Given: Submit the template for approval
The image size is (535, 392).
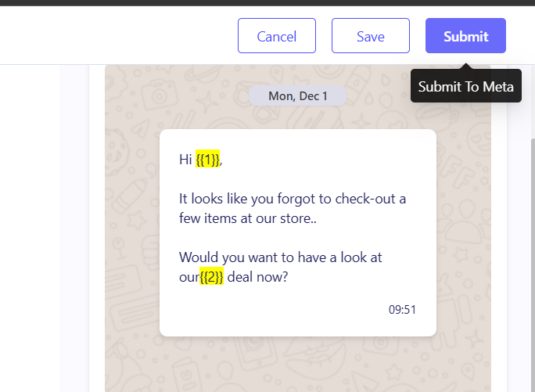Looking at the screenshot, I should (465, 36).
